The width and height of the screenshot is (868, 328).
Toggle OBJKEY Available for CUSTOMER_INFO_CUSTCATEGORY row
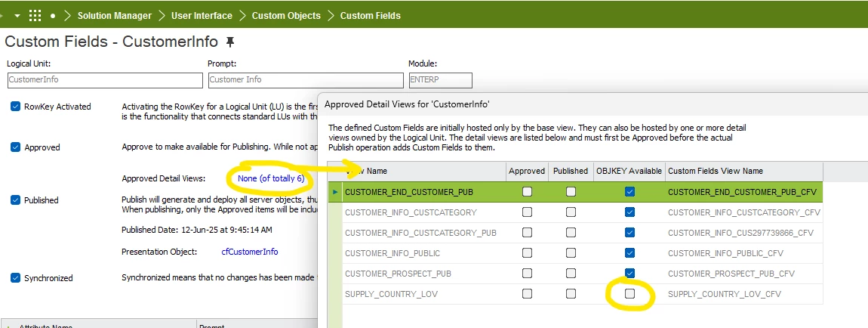click(x=629, y=212)
